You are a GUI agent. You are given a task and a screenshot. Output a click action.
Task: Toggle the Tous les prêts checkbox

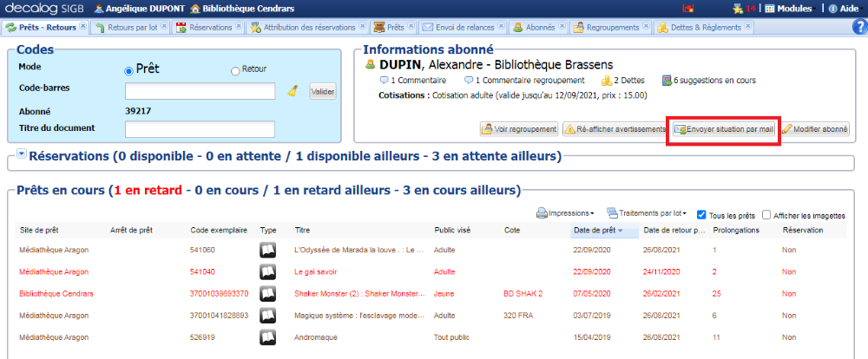(x=701, y=215)
